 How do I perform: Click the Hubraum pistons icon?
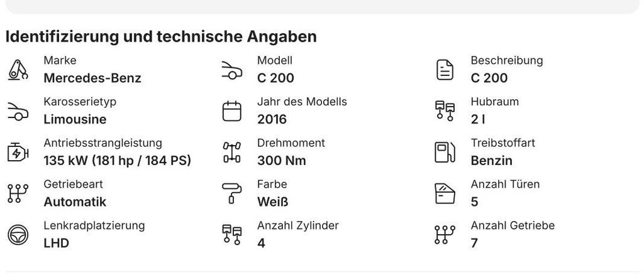pyautogui.click(x=445, y=111)
